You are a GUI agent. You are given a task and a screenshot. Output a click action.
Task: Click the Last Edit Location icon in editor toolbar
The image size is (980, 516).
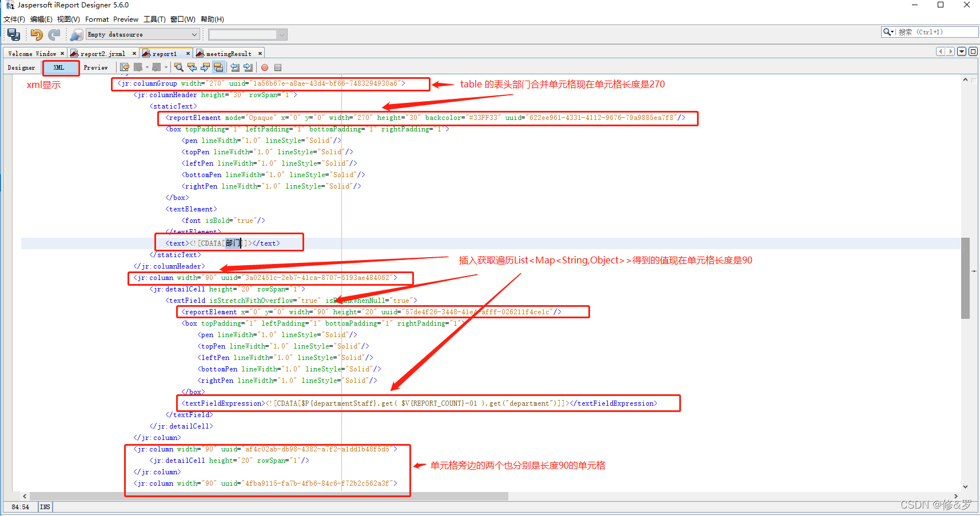[x=124, y=67]
